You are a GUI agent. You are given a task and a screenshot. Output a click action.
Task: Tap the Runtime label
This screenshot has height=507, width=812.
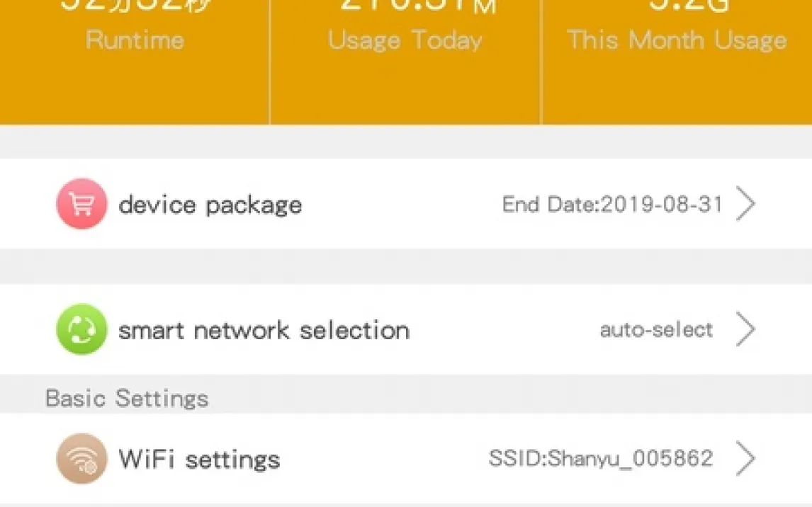135,39
